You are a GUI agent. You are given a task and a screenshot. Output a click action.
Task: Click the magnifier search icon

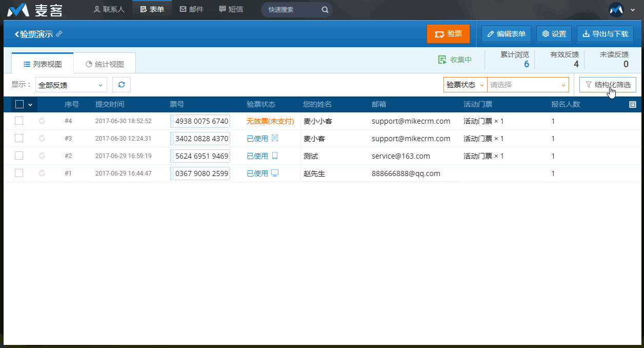325,9
